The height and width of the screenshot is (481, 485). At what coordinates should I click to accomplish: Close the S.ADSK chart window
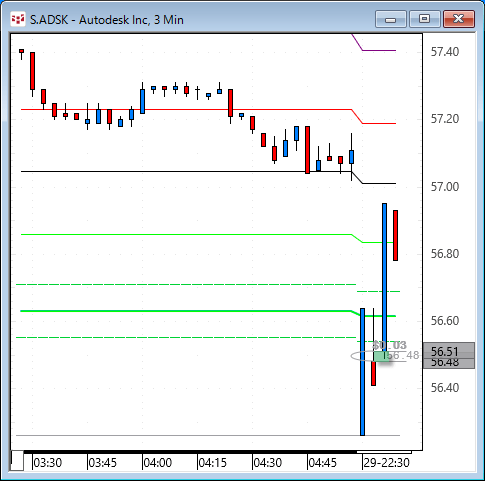coord(459,19)
